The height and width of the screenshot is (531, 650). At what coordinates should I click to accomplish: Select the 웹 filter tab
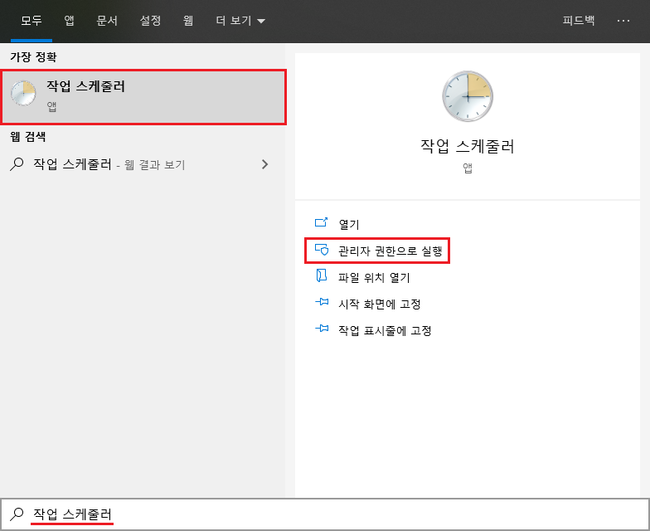[188, 20]
